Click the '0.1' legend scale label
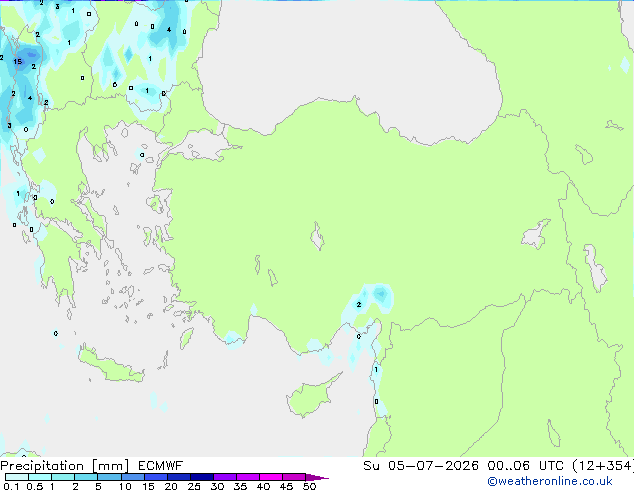This screenshot has height=490, width=634. tap(11, 486)
